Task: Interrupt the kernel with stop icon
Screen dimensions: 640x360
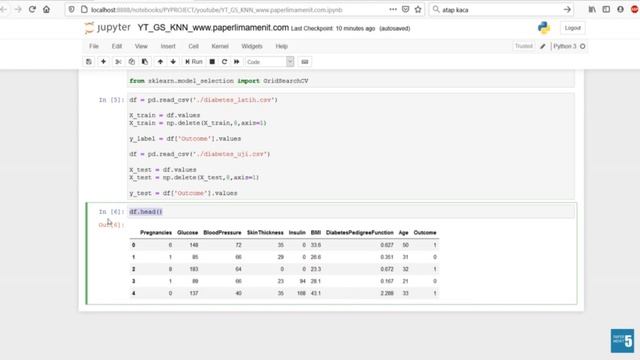Action: tap(212, 62)
